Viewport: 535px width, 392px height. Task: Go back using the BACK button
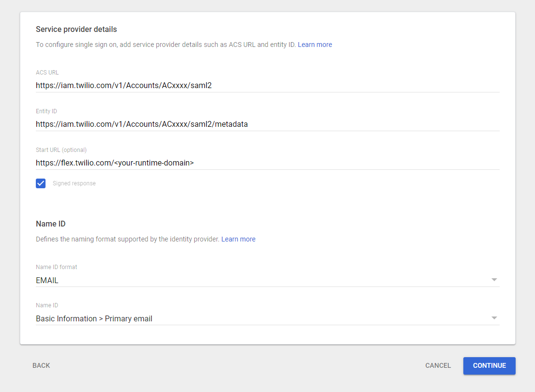(41, 365)
